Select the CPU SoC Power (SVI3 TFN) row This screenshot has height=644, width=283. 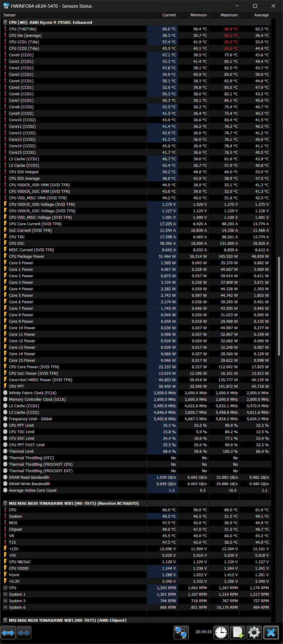[x=136, y=373]
